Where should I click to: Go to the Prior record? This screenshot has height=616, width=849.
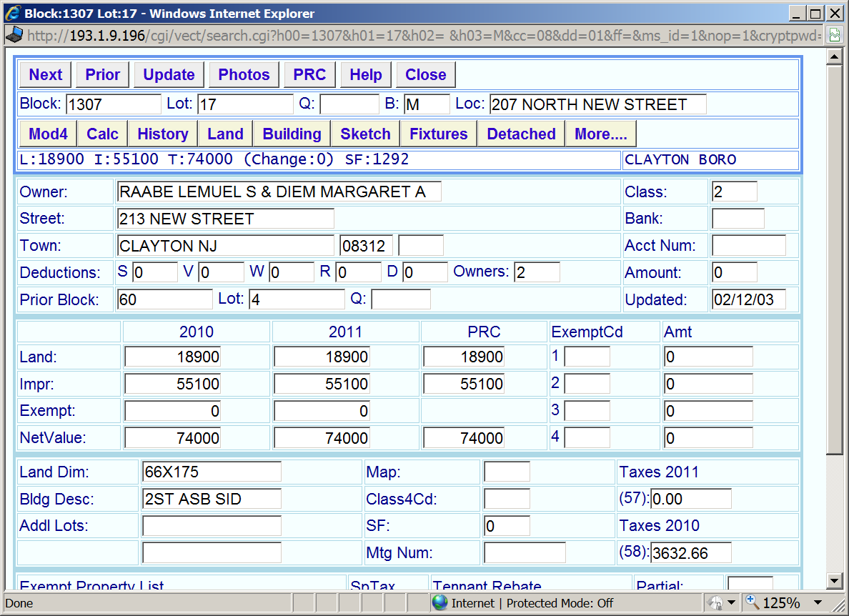tap(103, 75)
